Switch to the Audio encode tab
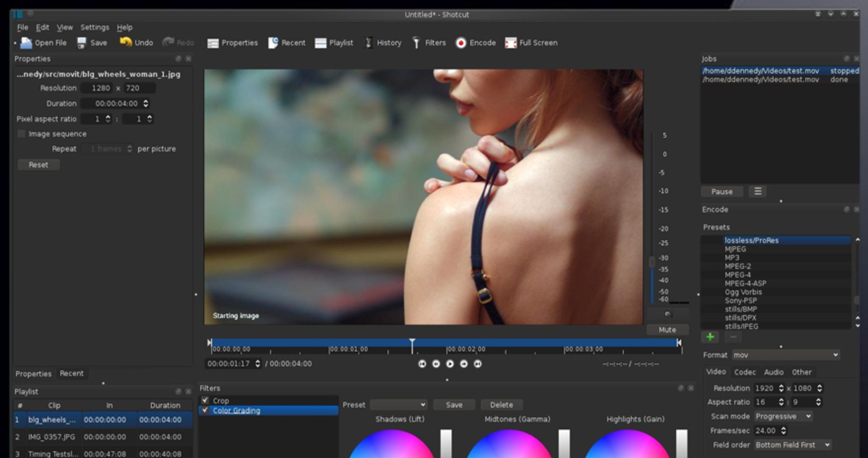 [x=773, y=372]
